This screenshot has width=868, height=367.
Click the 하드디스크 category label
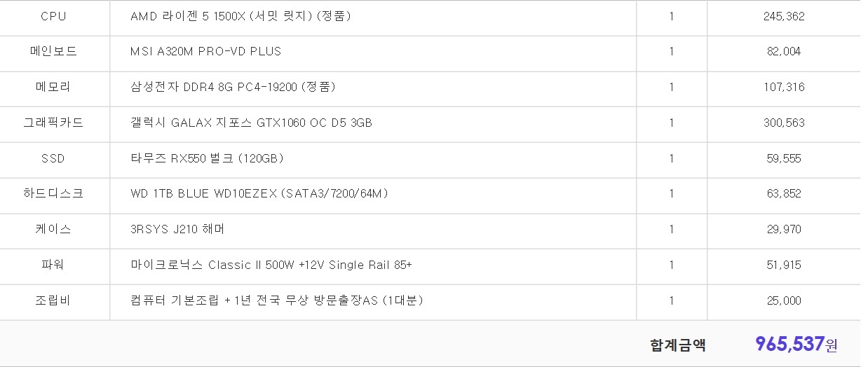click(x=53, y=193)
